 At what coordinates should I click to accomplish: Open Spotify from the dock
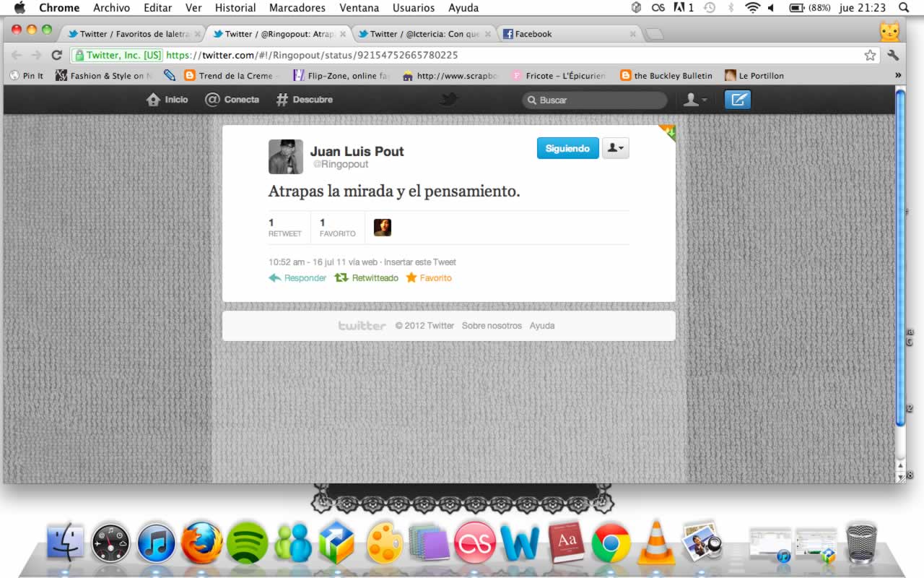pyautogui.click(x=247, y=543)
